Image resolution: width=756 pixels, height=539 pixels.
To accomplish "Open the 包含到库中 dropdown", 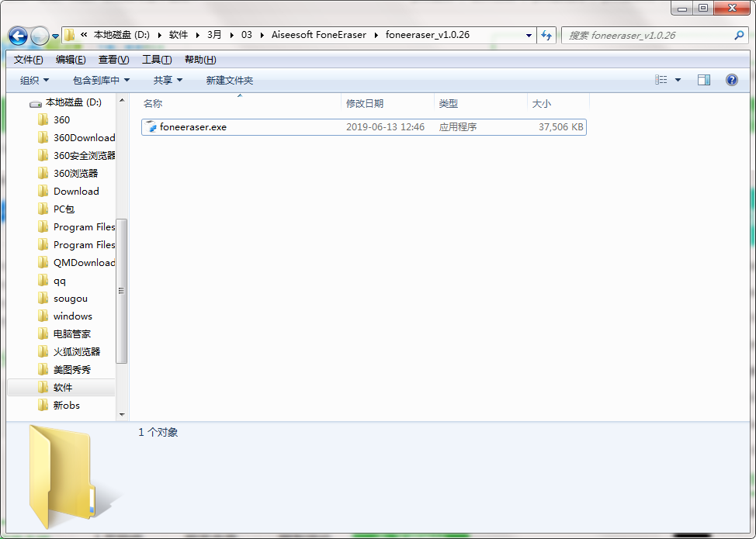I will 101,80.
